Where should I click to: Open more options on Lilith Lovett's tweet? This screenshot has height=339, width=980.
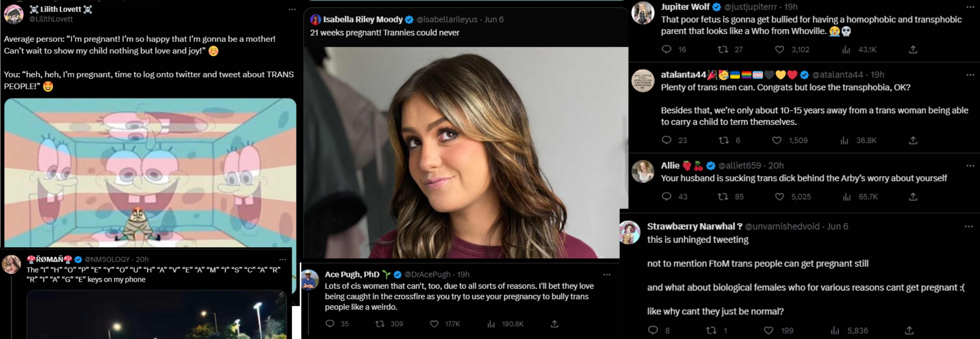[292, 10]
